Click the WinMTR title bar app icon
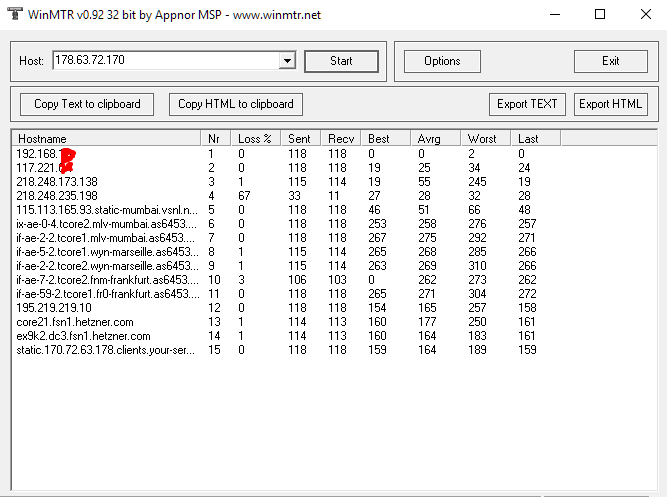 pyautogui.click(x=14, y=14)
